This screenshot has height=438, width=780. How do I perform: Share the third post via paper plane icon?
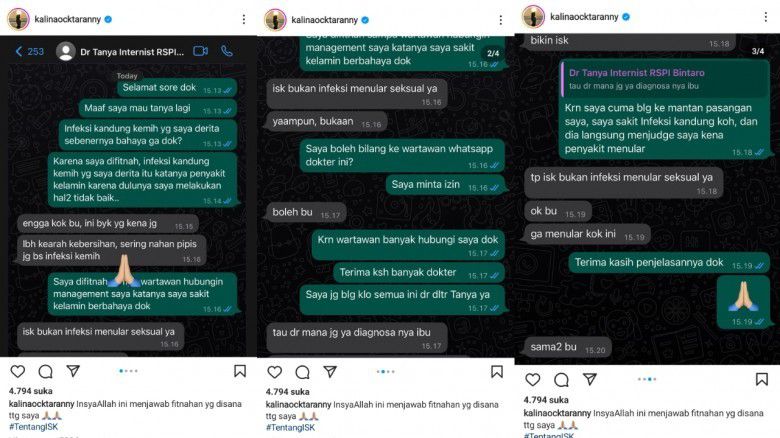590,379
